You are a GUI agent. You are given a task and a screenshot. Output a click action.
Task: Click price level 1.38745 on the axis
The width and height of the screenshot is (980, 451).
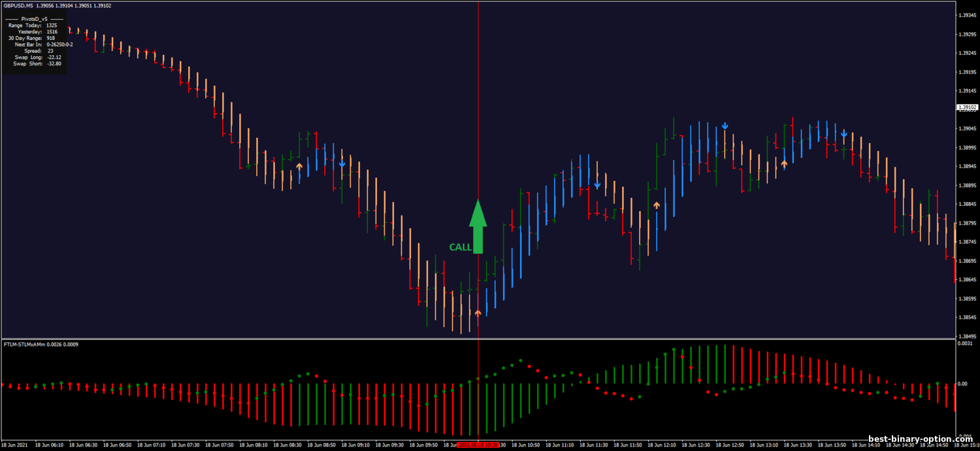(967, 242)
